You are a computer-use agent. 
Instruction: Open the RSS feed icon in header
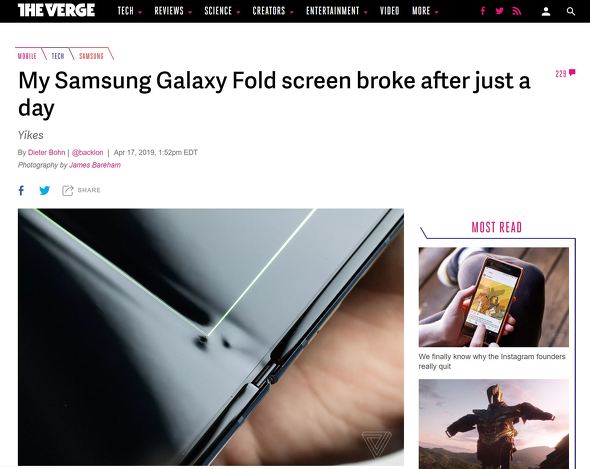click(x=517, y=11)
